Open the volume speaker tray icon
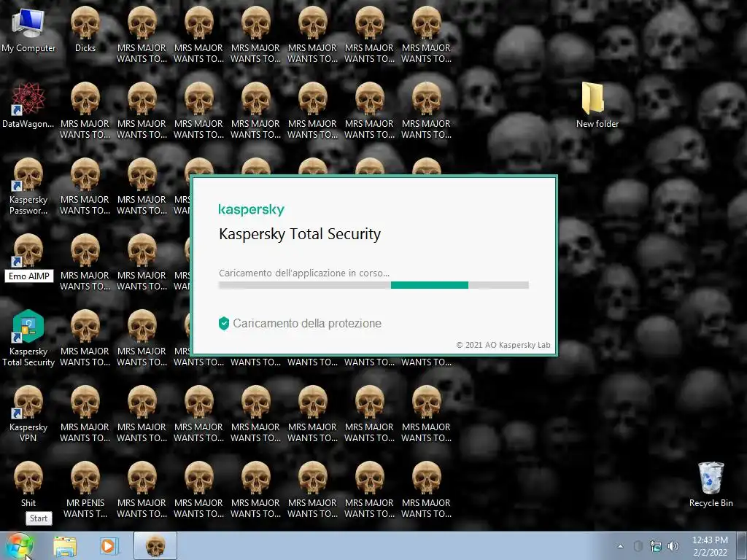The image size is (747, 560). coord(673,546)
